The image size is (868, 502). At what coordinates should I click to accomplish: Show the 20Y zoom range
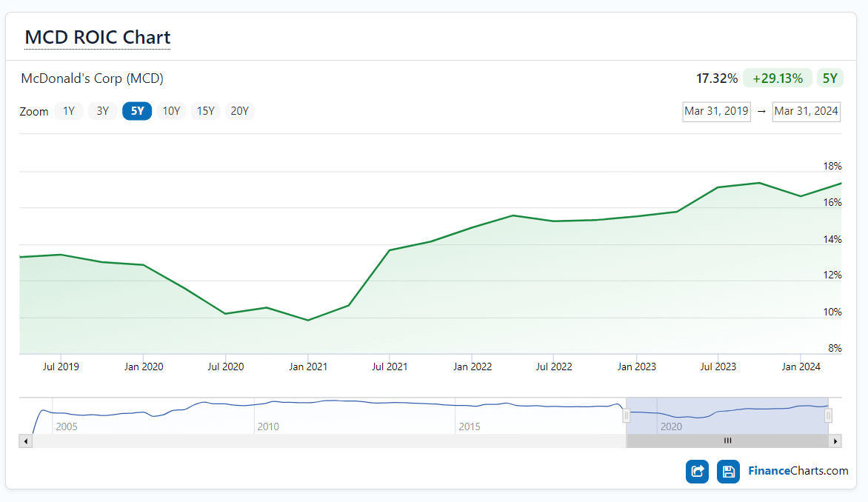[x=239, y=111]
